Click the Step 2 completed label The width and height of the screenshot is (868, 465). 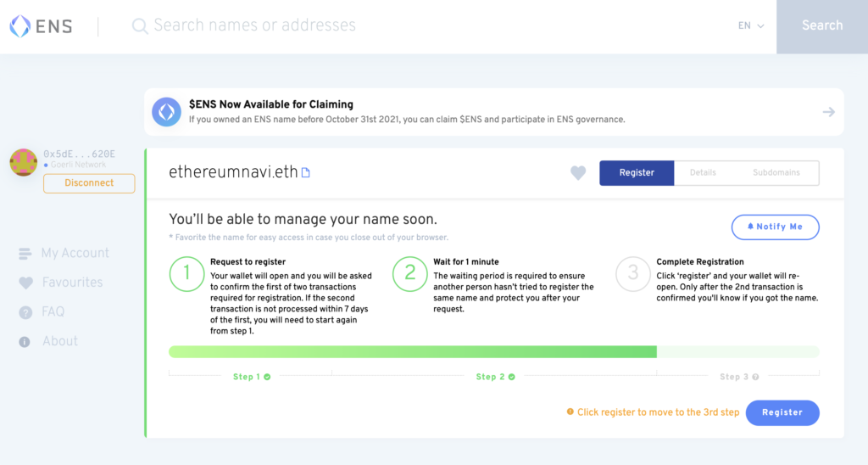pyautogui.click(x=495, y=377)
